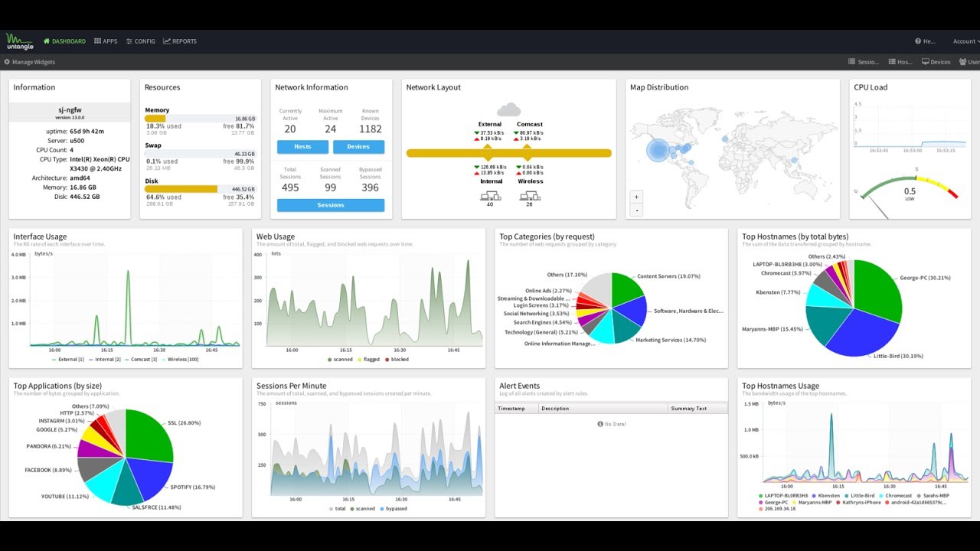Click the Interface Usage widget title
This screenshot has width=980, height=551.
pos(40,236)
